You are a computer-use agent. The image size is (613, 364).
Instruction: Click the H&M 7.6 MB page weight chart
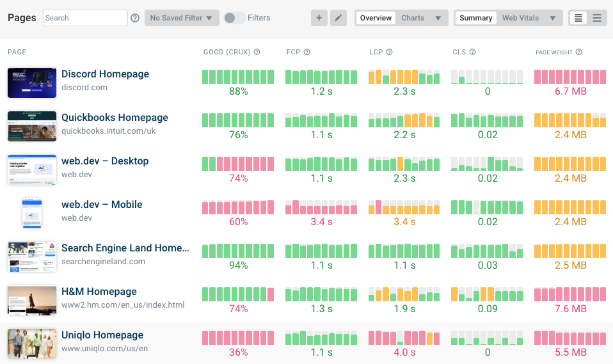coord(570,294)
